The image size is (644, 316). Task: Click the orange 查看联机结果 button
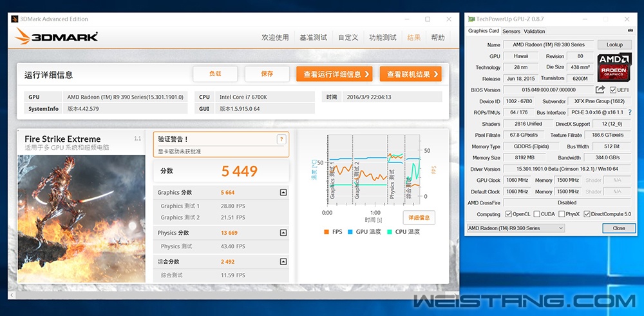(411, 74)
